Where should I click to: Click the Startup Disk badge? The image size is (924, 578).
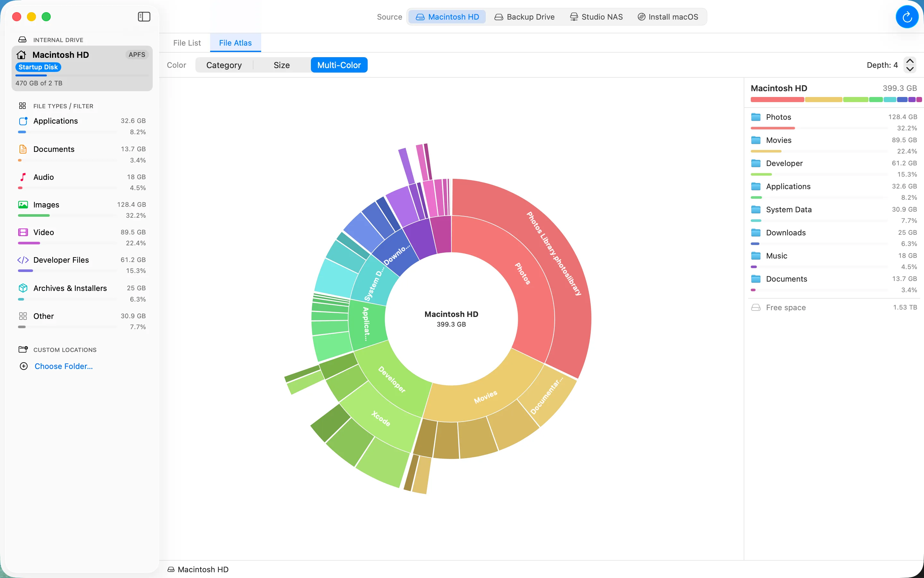pyautogui.click(x=38, y=67)
